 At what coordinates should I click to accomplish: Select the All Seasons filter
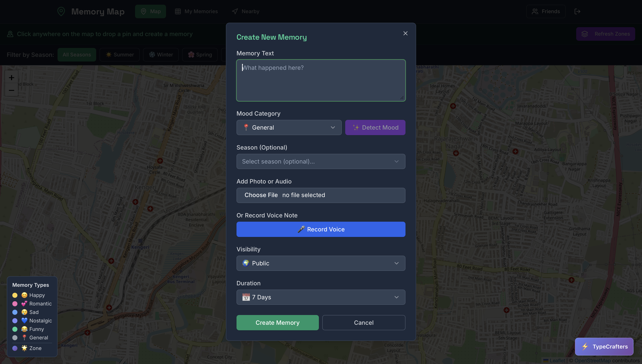tap(77, 55)
